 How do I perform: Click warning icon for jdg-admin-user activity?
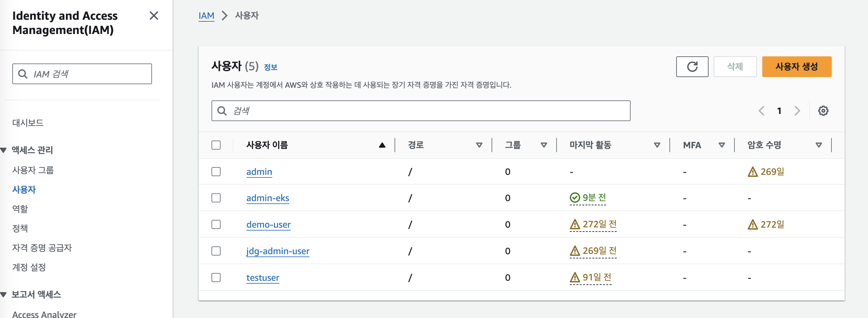tap(574, 251)
